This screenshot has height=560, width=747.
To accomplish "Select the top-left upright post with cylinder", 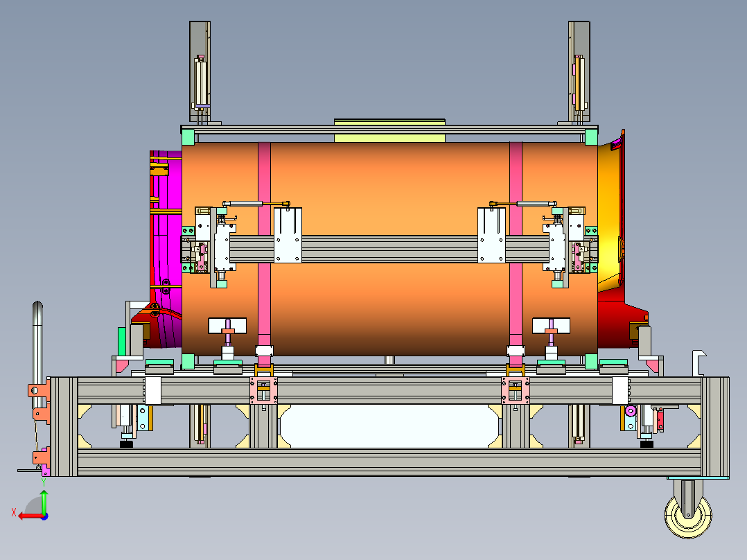I will point(200,71).
